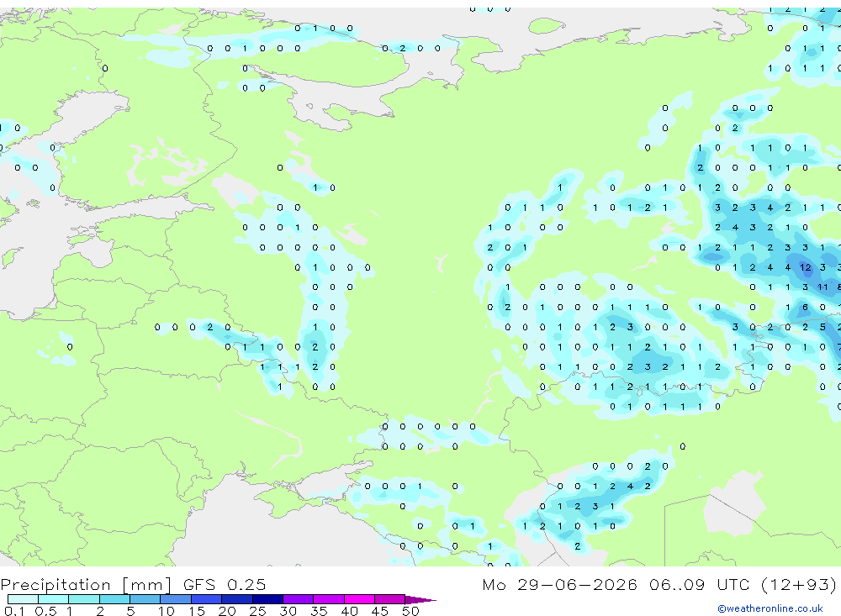
Task: Click the legend scale label '40'
Action: 349,611
